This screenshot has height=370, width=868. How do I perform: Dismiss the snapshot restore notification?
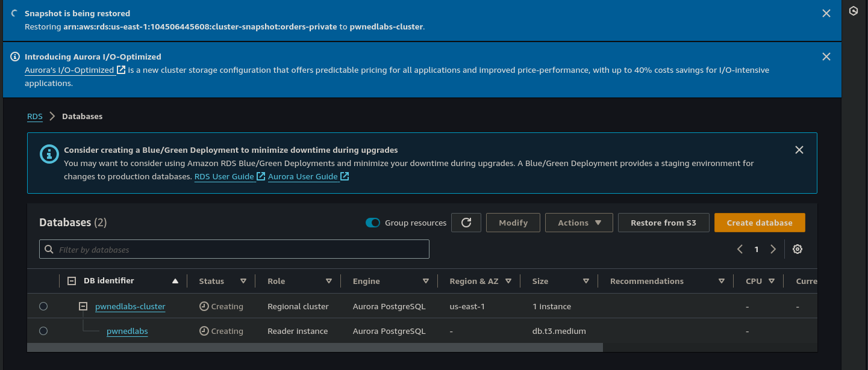(x=826, y=13)
